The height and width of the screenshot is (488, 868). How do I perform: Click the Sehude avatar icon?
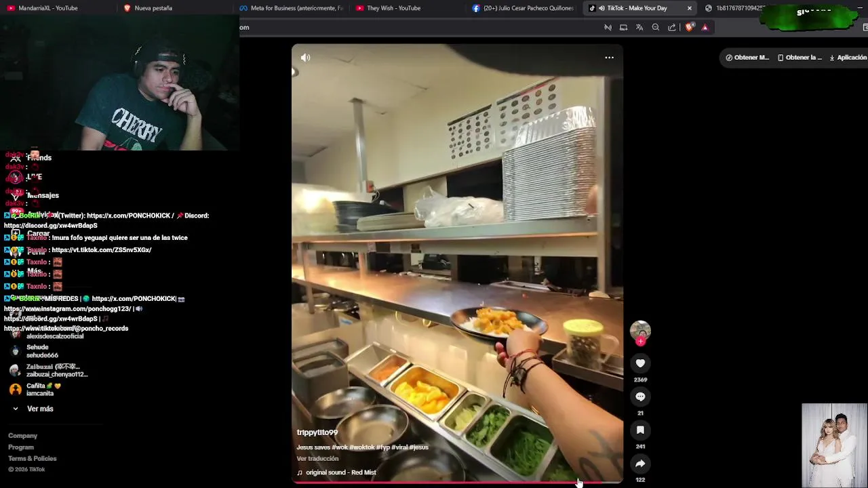click(16, 351)
